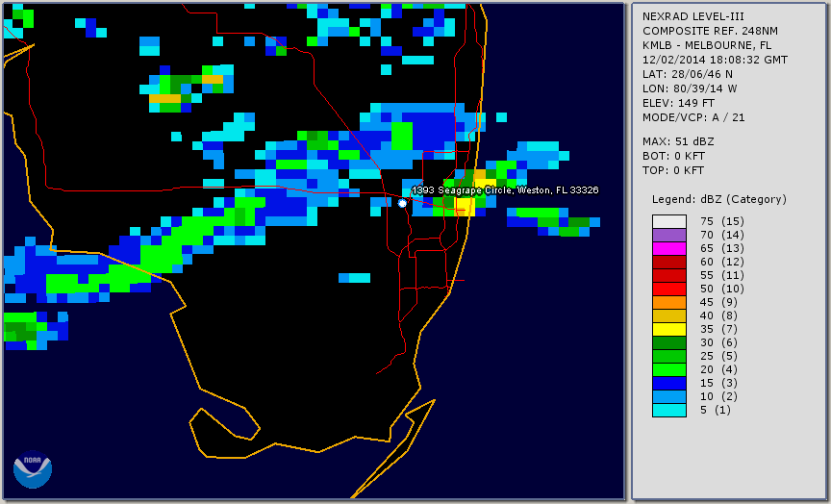Click the yellow 35 dBZ radar cell near Weston
The image size is (831, 504).
pos(465,207)
